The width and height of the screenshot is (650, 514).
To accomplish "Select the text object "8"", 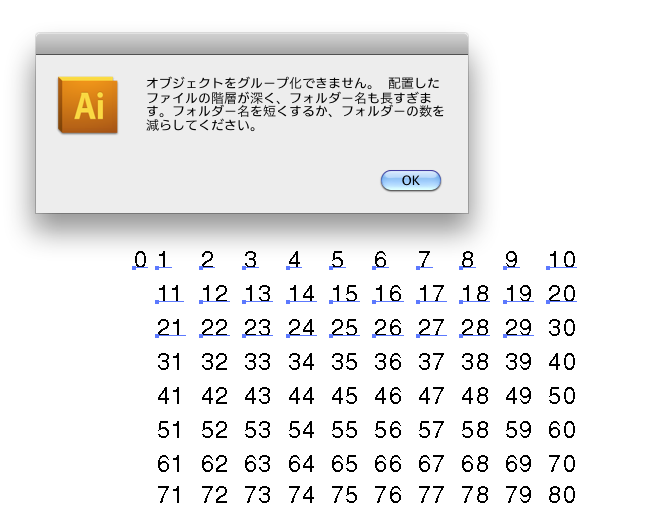I will click(x=468, y=260).
